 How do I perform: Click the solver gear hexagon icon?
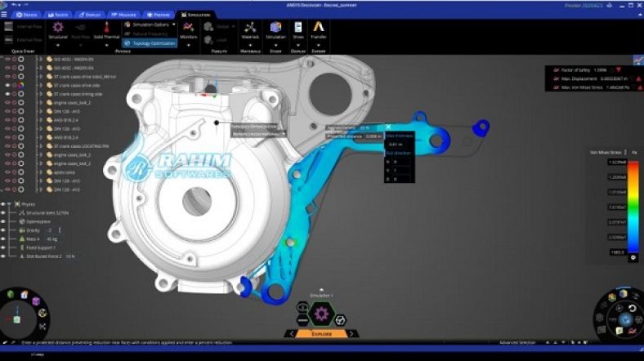(x=321, y=314)
